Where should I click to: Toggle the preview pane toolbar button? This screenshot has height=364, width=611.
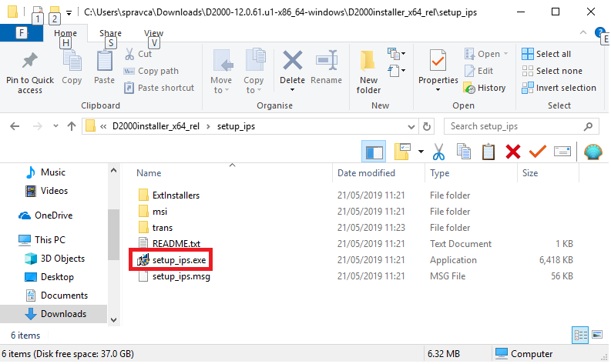[x=374, y=152]
